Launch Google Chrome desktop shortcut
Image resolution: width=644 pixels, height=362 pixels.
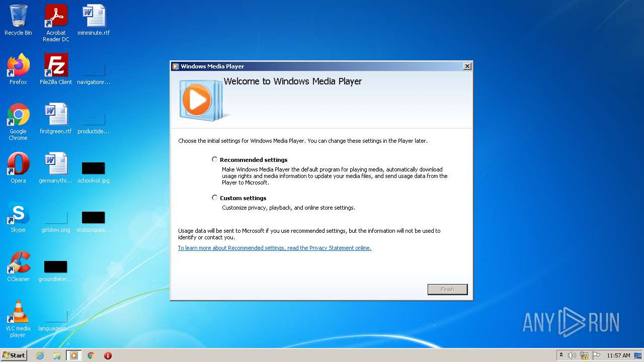tap(18, 122)
